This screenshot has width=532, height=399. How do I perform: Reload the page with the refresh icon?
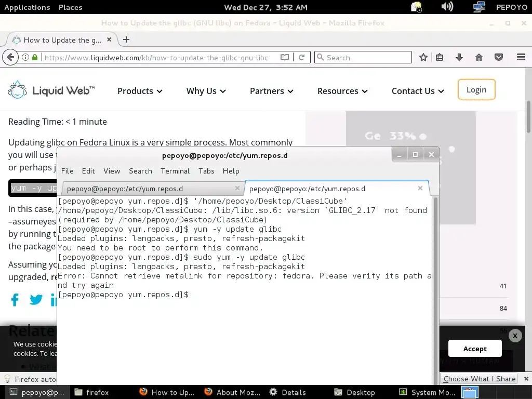click(x=301, y=57)
